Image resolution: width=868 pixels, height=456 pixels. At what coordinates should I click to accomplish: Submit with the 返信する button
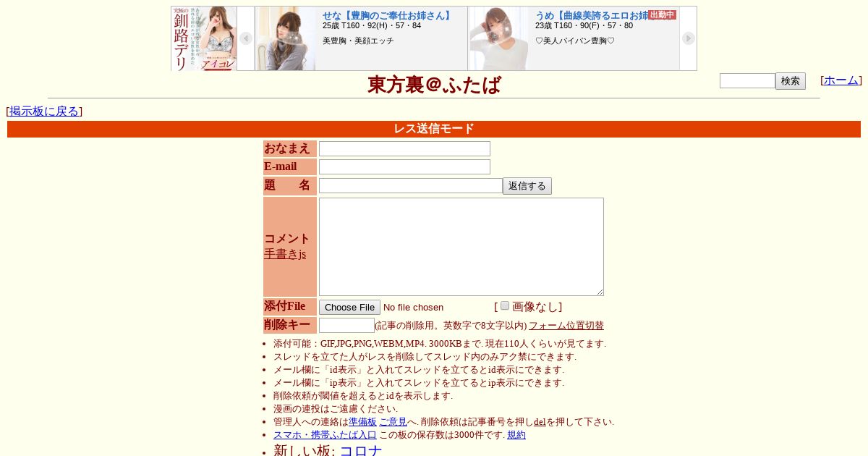(527, 186)
